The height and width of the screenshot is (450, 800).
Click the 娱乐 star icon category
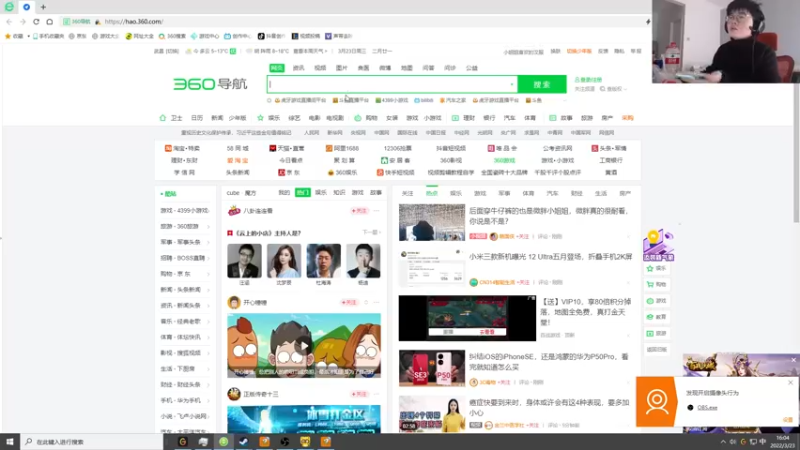pos(260,118)
